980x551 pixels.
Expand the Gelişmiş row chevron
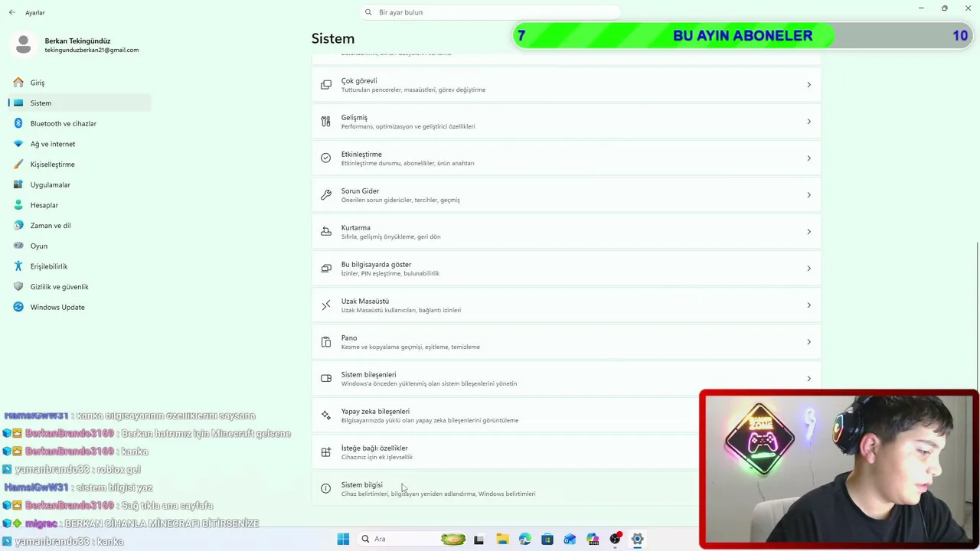tap(808, 121)
